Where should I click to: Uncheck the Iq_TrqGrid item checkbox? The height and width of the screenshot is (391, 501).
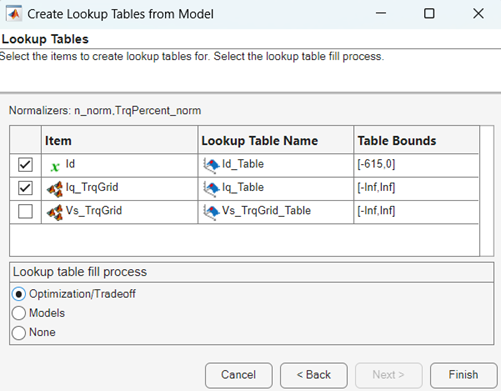point(25,188)
